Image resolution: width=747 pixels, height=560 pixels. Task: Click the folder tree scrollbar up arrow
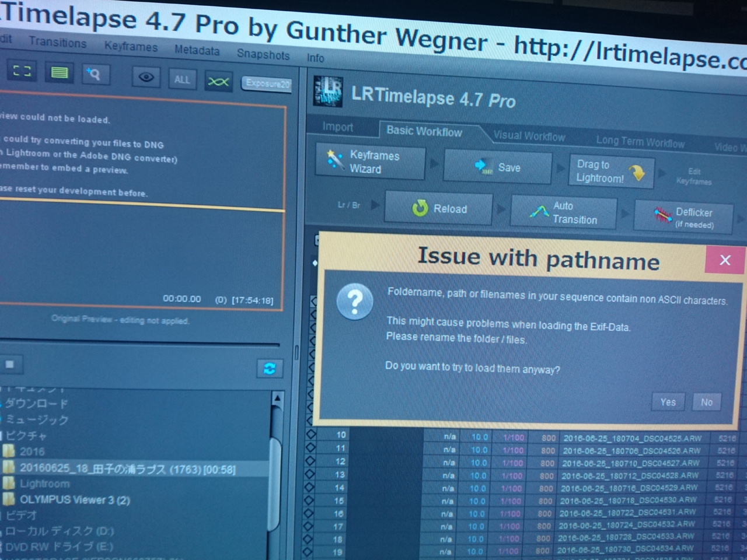tap(278, 398)
